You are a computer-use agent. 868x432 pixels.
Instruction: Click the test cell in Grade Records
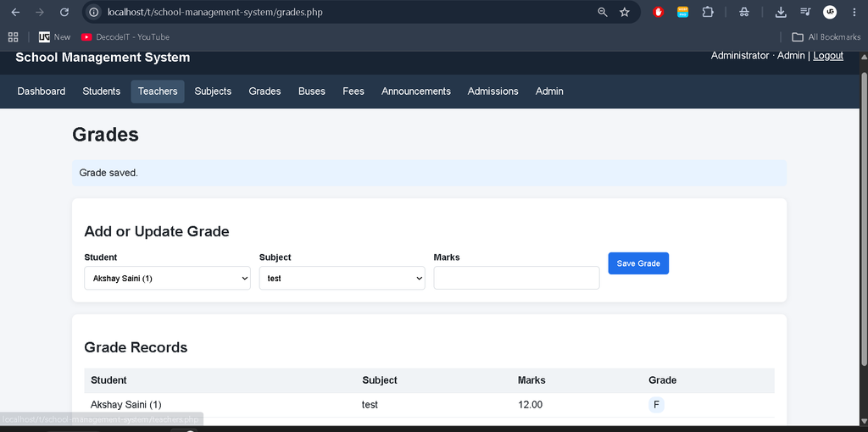click(370, 405)
